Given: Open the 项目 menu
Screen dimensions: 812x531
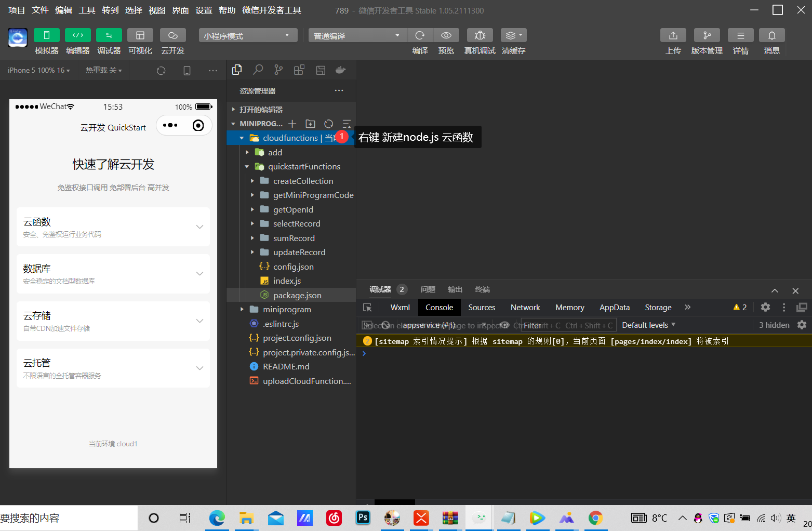Looking at the screenshot, I should click(x=17, y=10).
